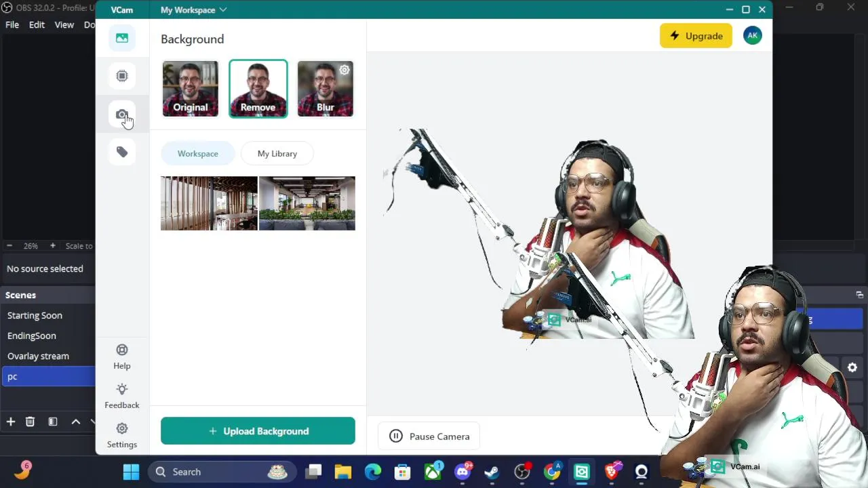This screenshot has width=868, height=488.
Task: Open scene filters icon in OBS
Action: [53, 422]
